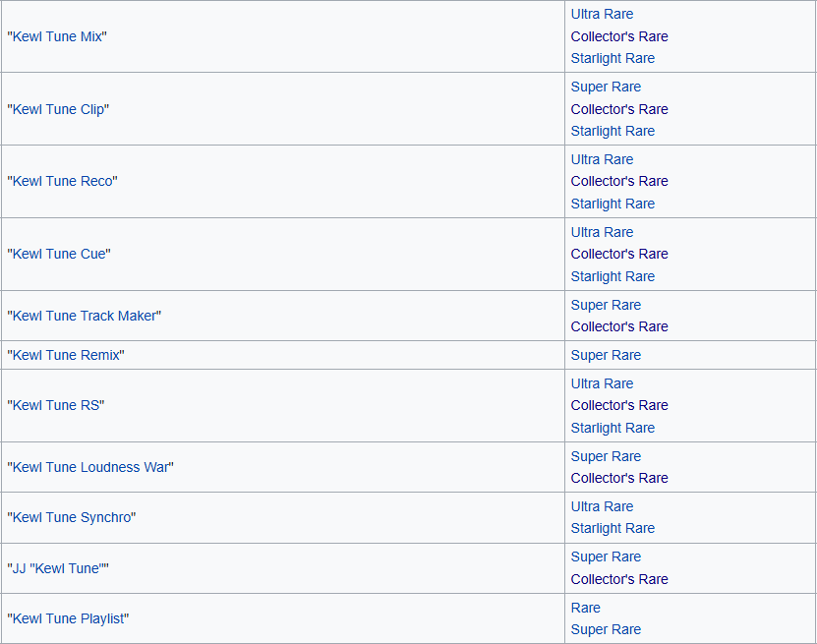Open the "Kewl Tune RS" link
This screenshot has height=644, width=817.
click(x=56, y=405)
